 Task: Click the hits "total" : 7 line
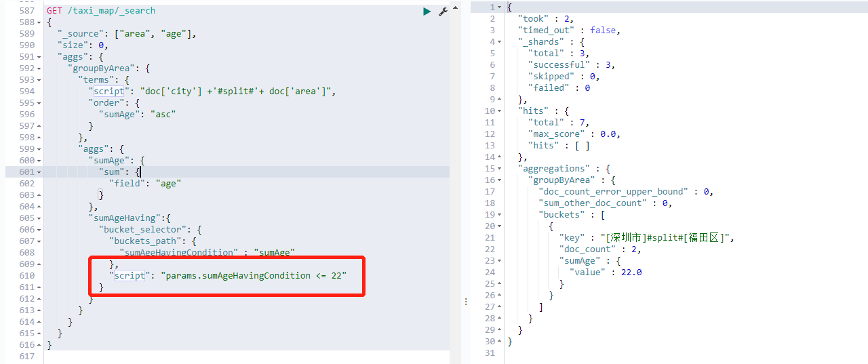[559, 122]
